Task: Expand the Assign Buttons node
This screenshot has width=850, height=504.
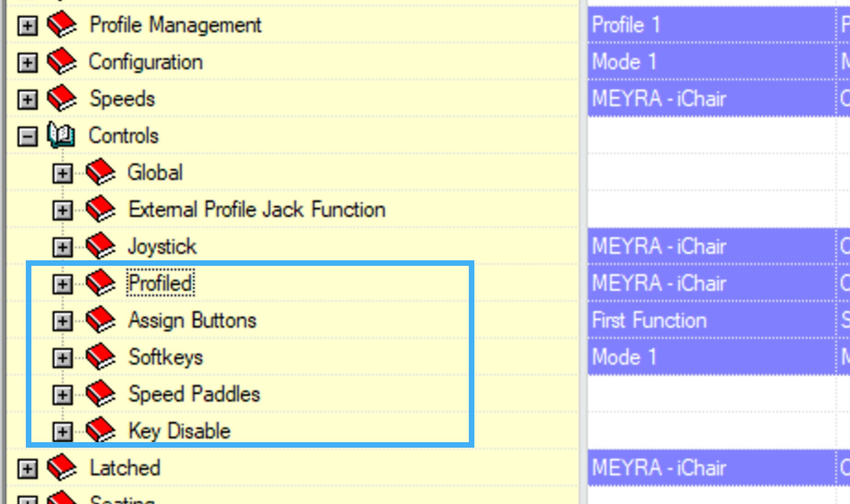Action: point(62,321)
